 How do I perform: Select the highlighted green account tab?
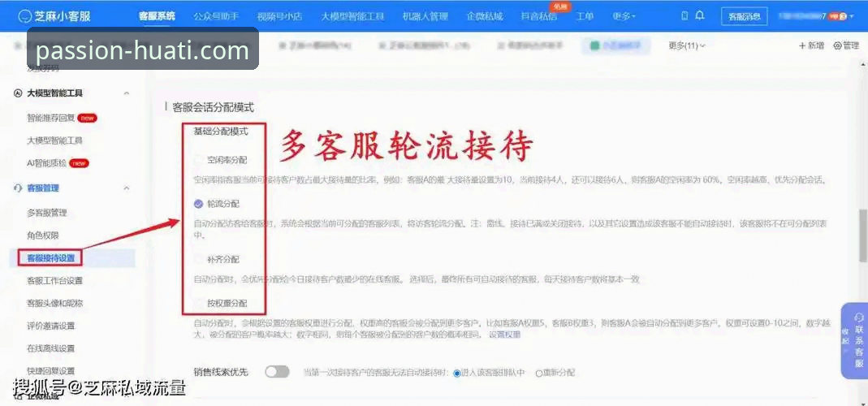point(615,46)
